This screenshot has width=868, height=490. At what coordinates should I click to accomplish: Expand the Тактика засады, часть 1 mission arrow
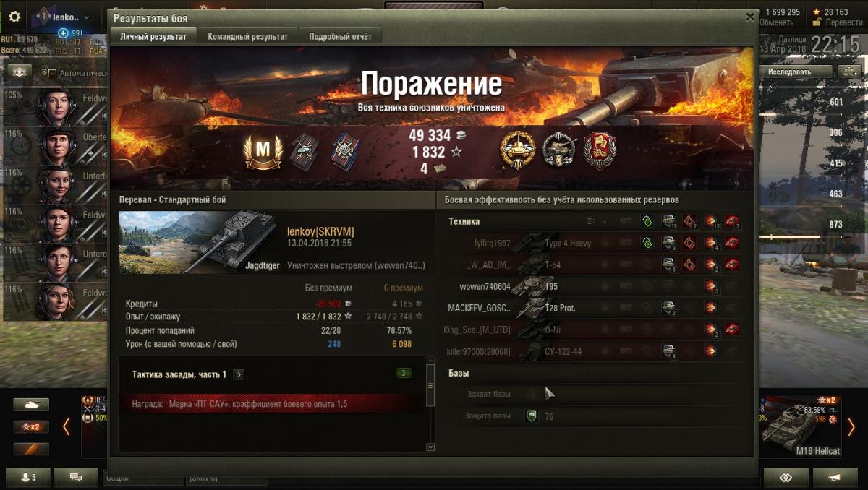239,374
